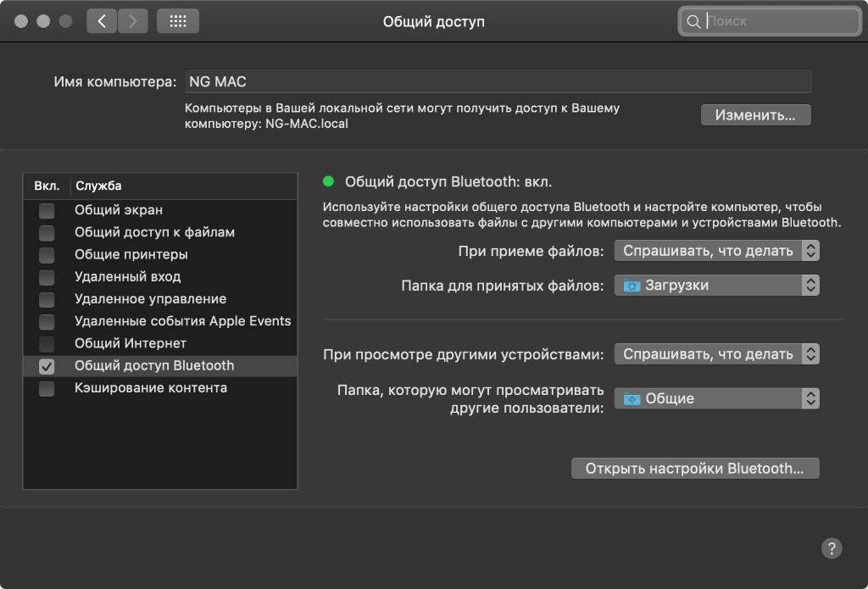Click the forward navigation arrow
The image size is (868, 589).
pos(131,21)
